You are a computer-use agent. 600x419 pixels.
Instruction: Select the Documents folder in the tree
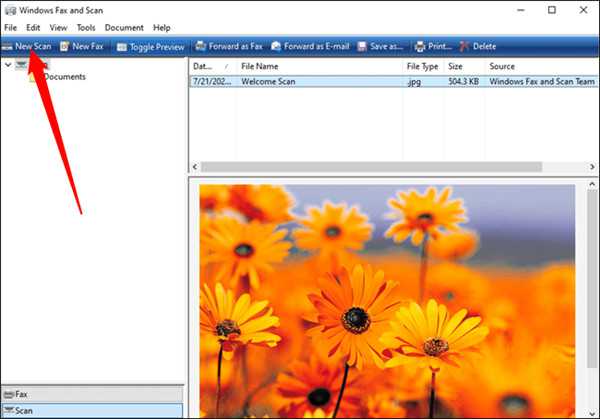point(64,77)
